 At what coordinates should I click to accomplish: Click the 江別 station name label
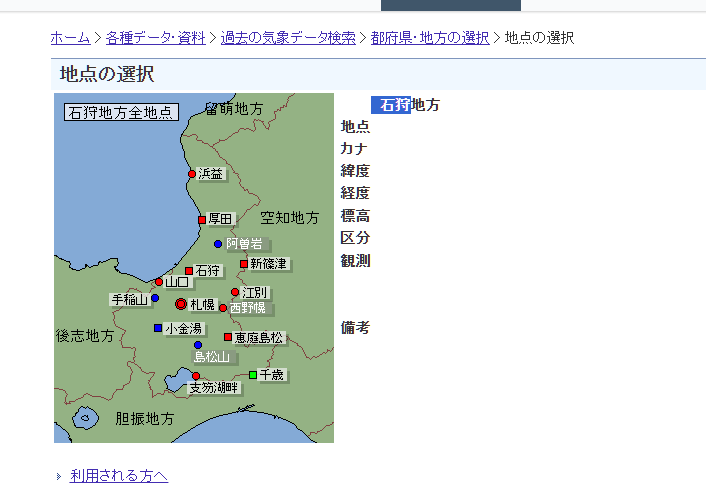point(254,293)
